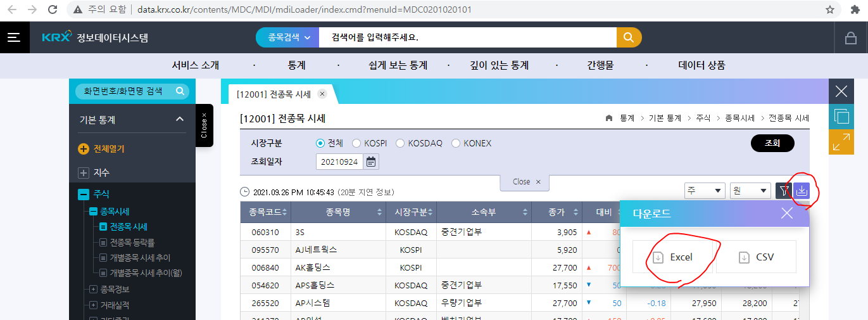The image size is (868, 320).
Task: Sort by the 종가 column header
Action: tap(556, 212)
